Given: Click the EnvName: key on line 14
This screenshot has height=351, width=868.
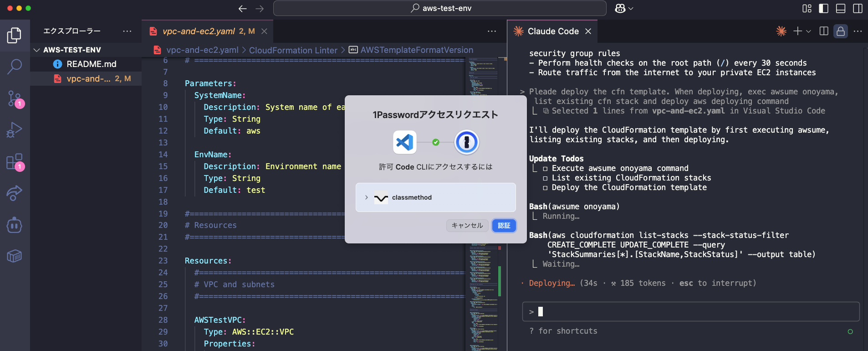Looking at the screenshot, I should click(213, 155).
